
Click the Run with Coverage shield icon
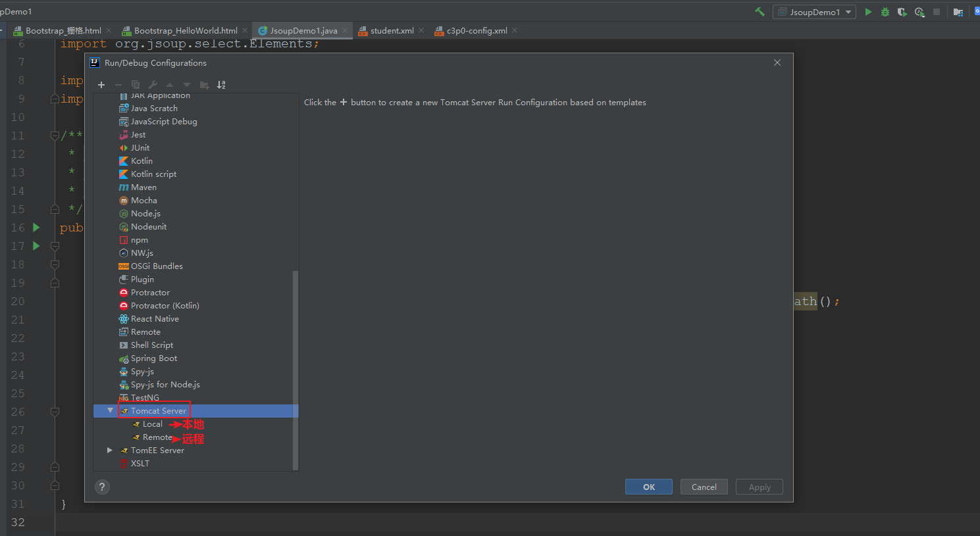coord(902,12)
